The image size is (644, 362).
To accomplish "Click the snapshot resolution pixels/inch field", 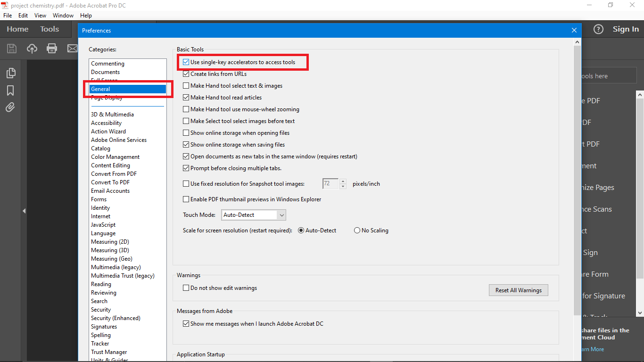I will 330,184.
